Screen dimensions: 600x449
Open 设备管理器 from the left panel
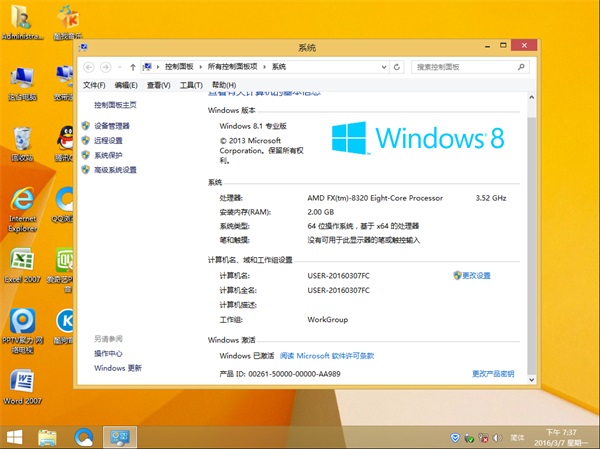[x=112, y=126]
